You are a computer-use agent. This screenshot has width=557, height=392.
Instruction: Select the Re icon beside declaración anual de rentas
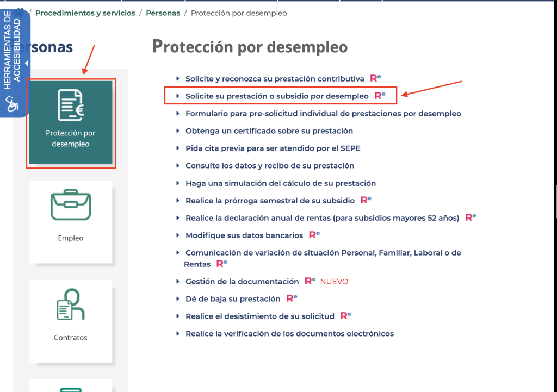point(470,217)
